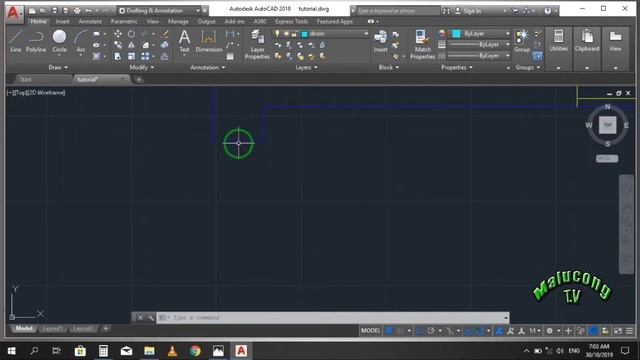Open the Drafting & Annotation workspace dropdown
640x360 pixels.
(159, 10)
